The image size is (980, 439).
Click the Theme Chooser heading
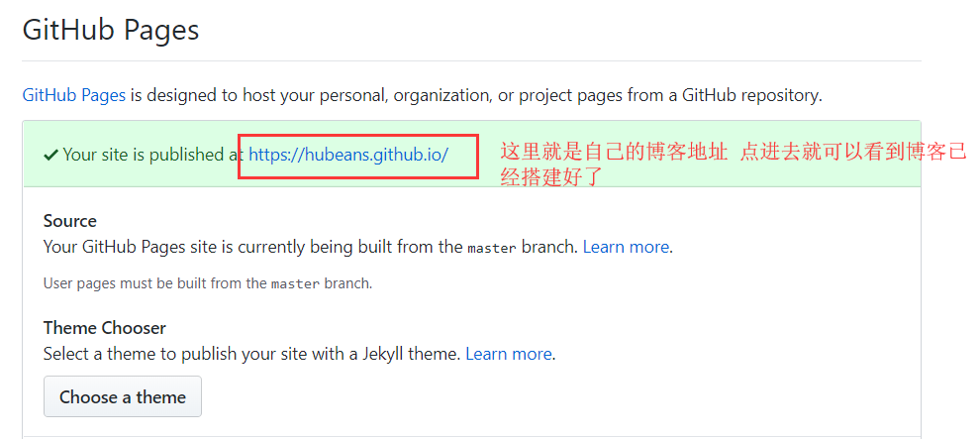(x=105, y=328)
